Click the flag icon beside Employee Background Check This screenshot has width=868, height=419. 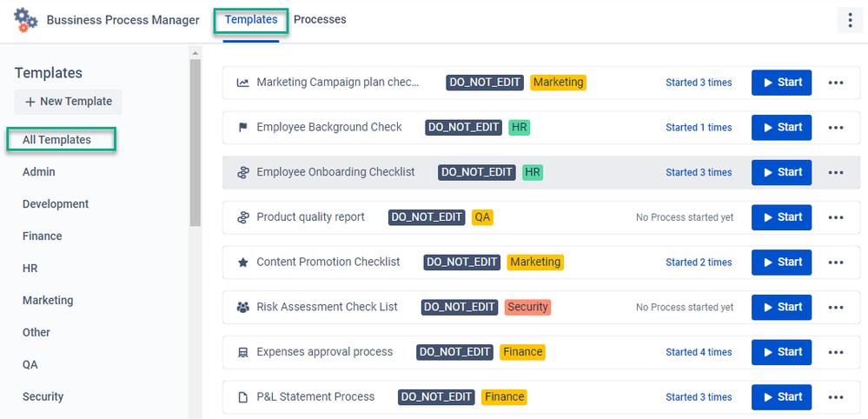[242, 128]
